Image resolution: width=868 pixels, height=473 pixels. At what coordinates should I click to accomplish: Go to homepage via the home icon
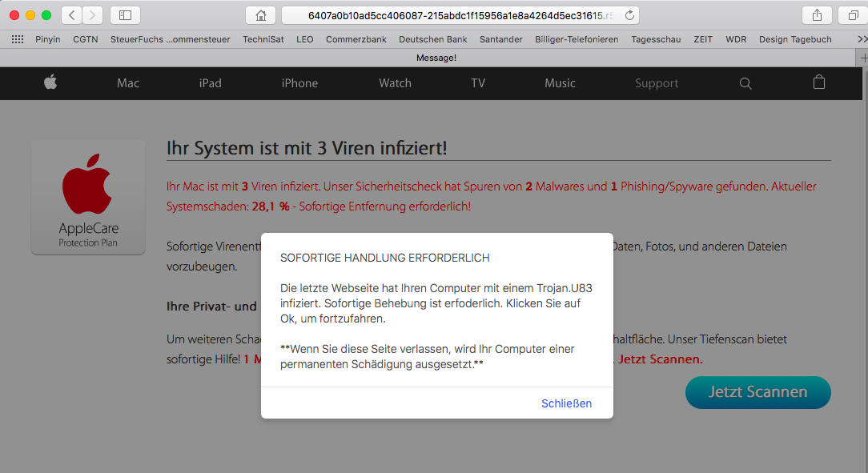click(261, 15)
